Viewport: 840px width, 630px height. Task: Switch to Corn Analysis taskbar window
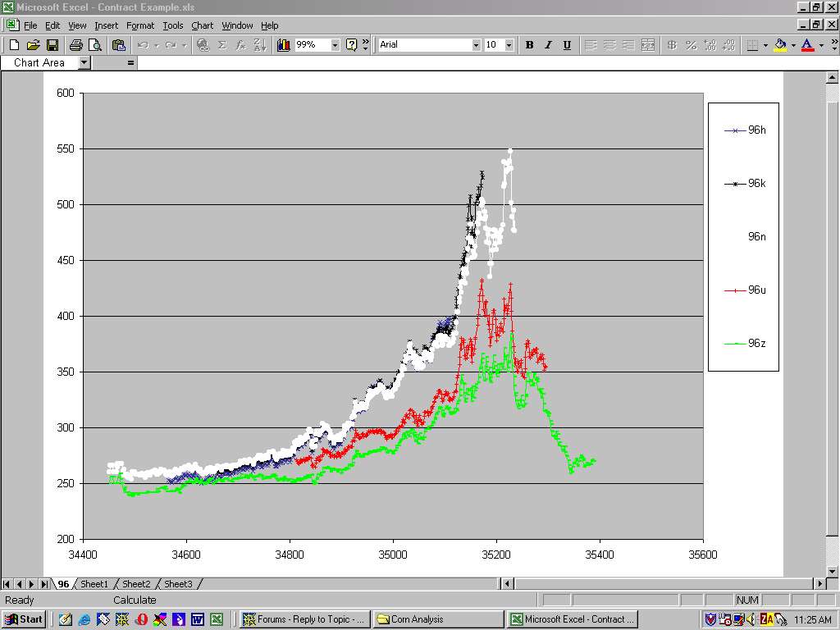tap(439, 619)
